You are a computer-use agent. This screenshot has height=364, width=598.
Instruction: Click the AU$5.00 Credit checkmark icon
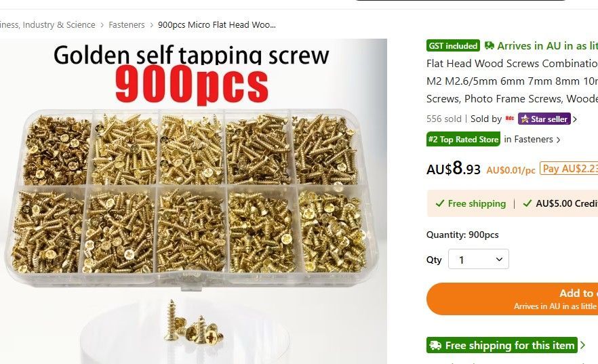tap(527, 203)
